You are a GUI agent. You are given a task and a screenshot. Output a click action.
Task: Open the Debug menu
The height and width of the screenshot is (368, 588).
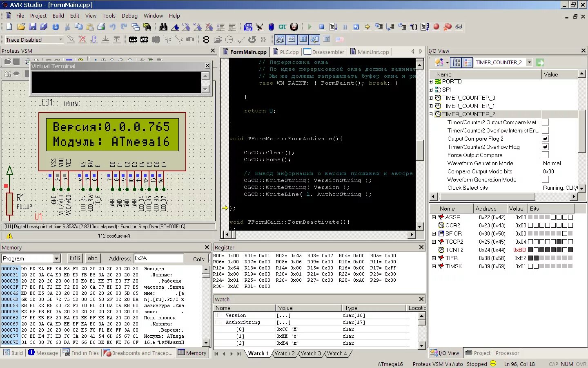[x=129, y=16]
